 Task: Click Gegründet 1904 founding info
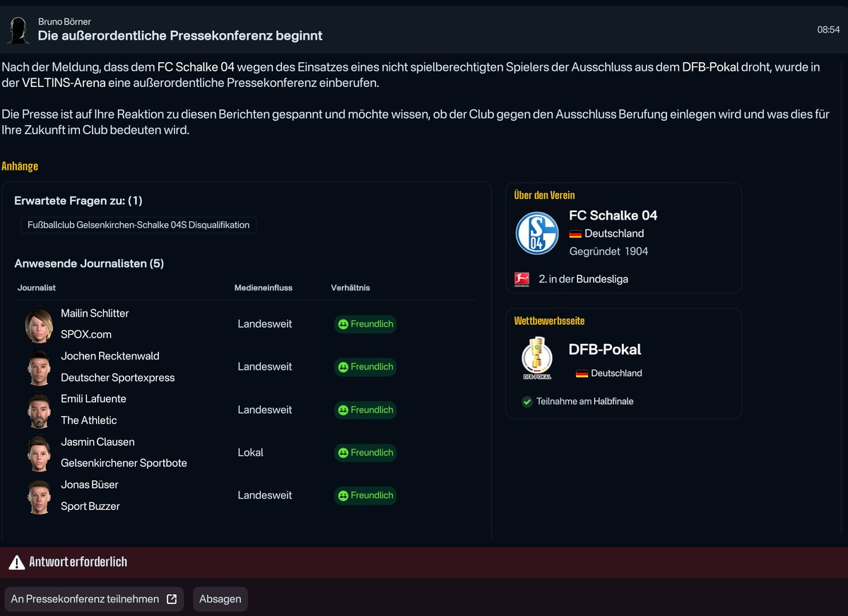(x=609, y=251)
